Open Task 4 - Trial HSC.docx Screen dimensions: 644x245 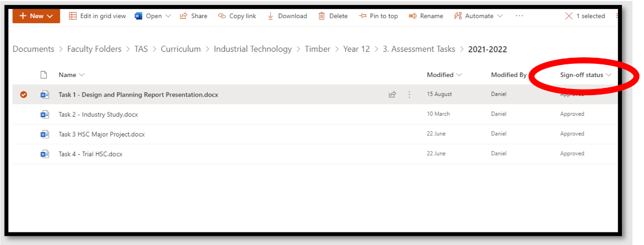(x=91, y=154)
